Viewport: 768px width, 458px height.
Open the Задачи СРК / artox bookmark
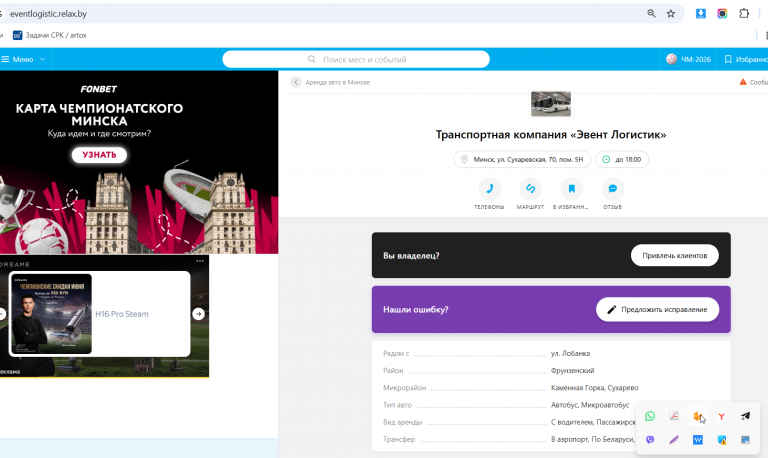[x=49, y=35]
